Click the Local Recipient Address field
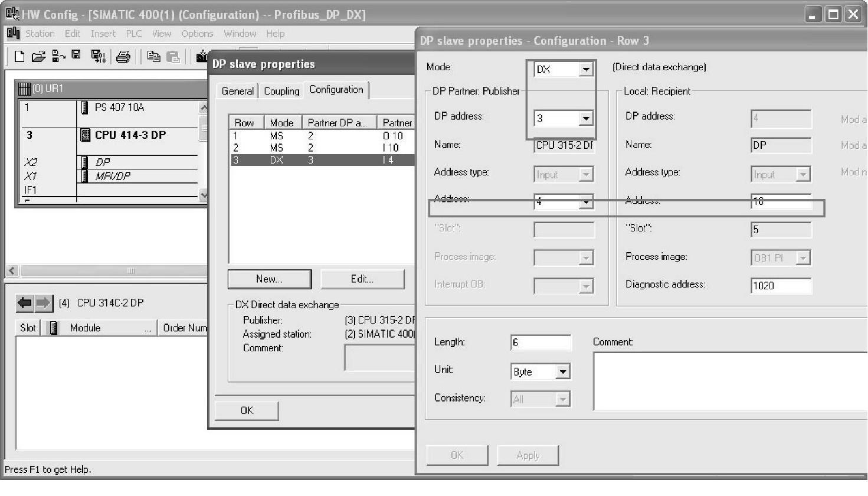This screenshot has height=496, width=868. pyautogui.click(x=781, y=201)
